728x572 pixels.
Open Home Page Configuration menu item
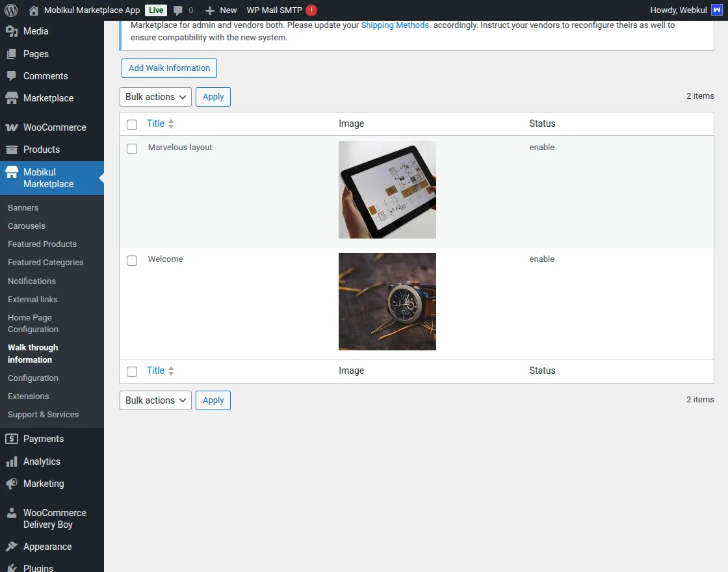tap(30, 323)
